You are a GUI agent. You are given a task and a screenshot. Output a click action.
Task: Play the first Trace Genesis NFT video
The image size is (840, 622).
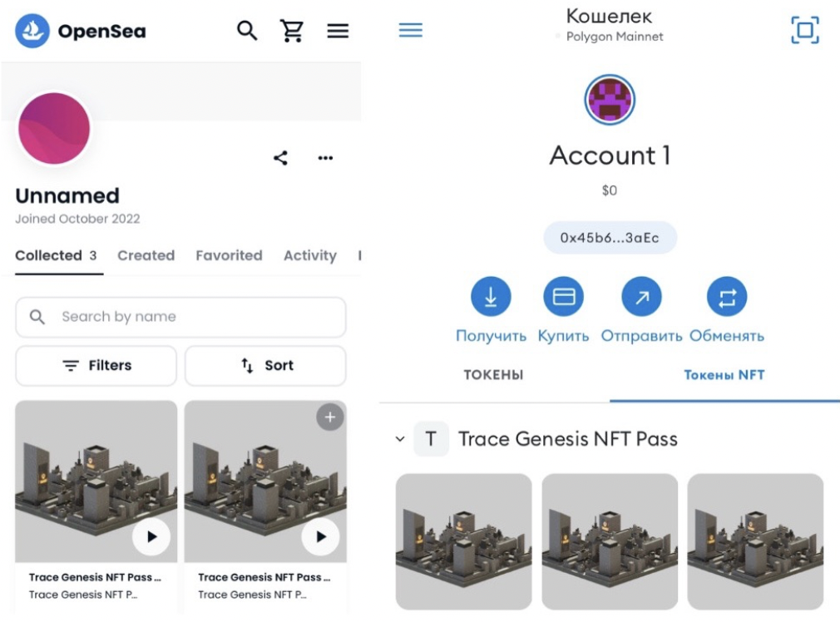(151, 536)
